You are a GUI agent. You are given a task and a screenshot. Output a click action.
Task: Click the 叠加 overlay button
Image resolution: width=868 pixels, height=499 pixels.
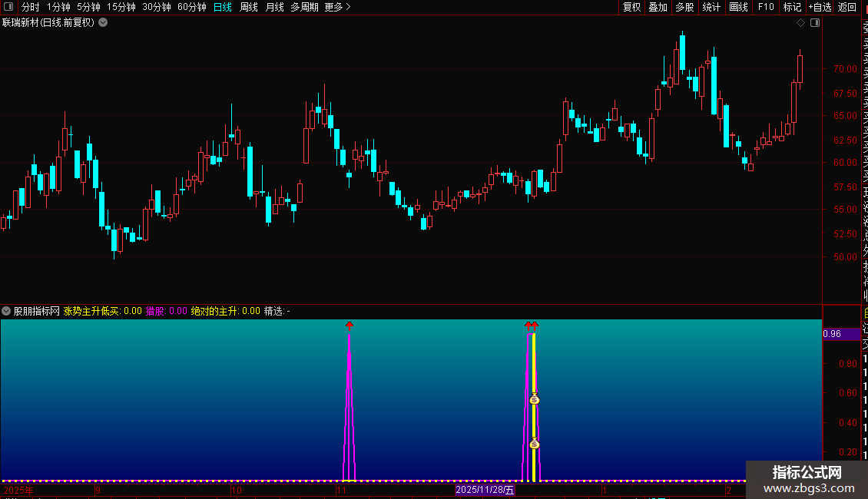658,7
